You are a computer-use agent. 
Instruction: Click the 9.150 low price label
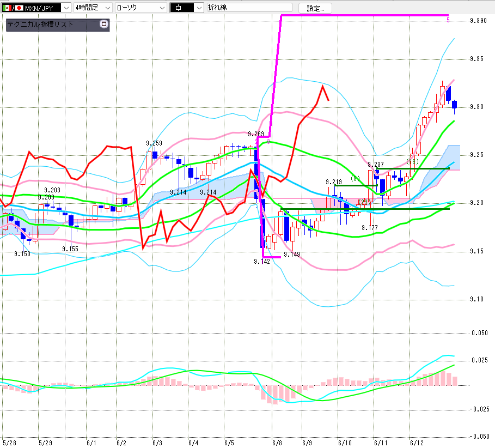[x=22, y=254]
